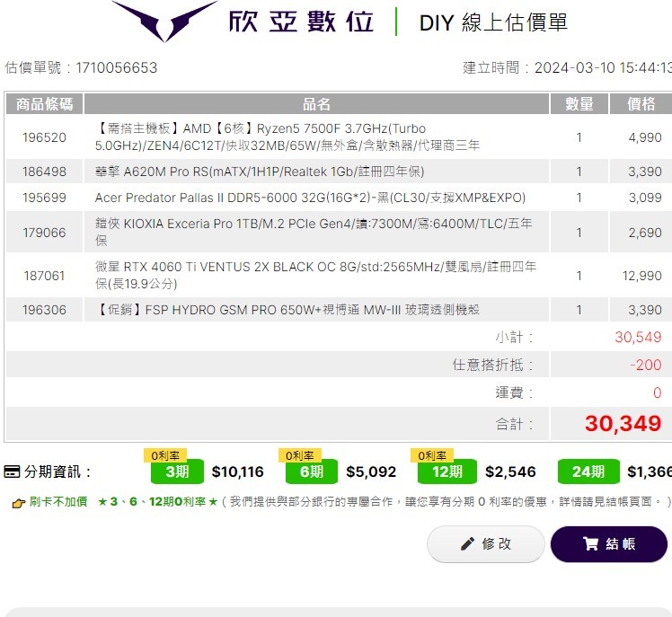
Task: Click the $5,092 installment amount
Action: [371, 472]
